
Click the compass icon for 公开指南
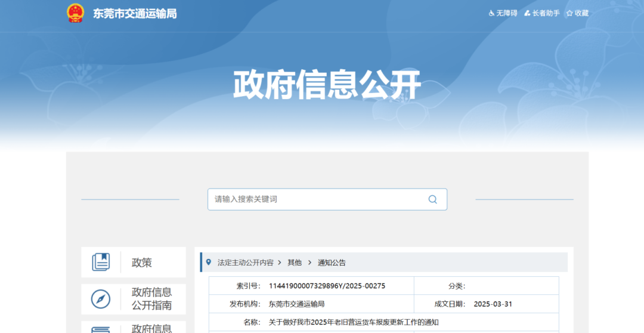[101, 299]
